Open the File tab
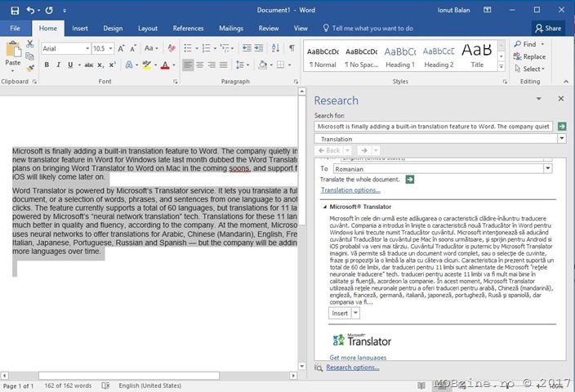This screenshot has height=392, width=575. point(15,29)
